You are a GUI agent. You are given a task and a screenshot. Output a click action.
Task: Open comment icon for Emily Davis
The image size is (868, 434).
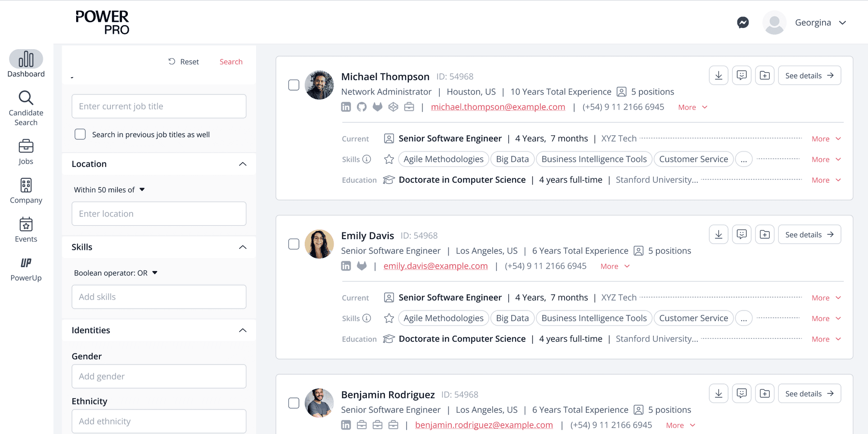coord(742,234)
